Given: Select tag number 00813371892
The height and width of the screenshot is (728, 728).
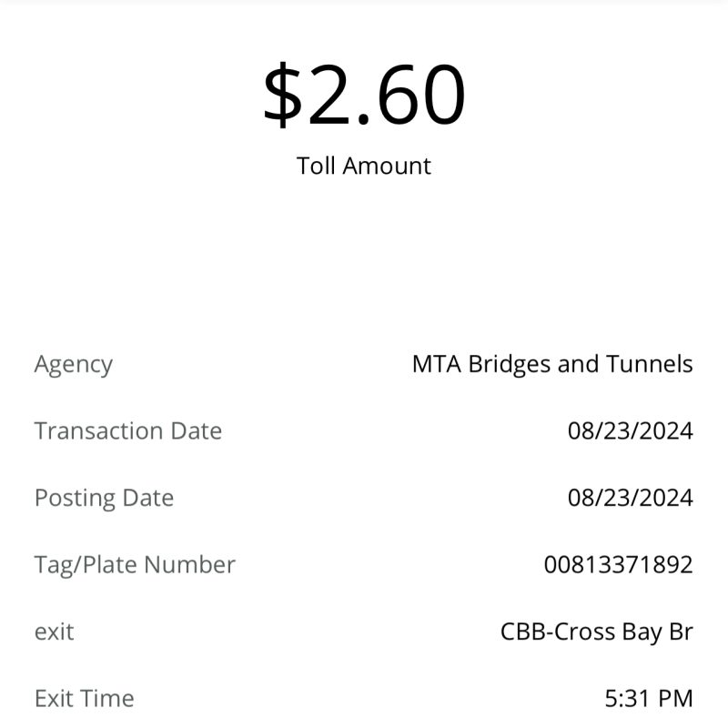Looking at the screenshot, I should pos(619,564).
